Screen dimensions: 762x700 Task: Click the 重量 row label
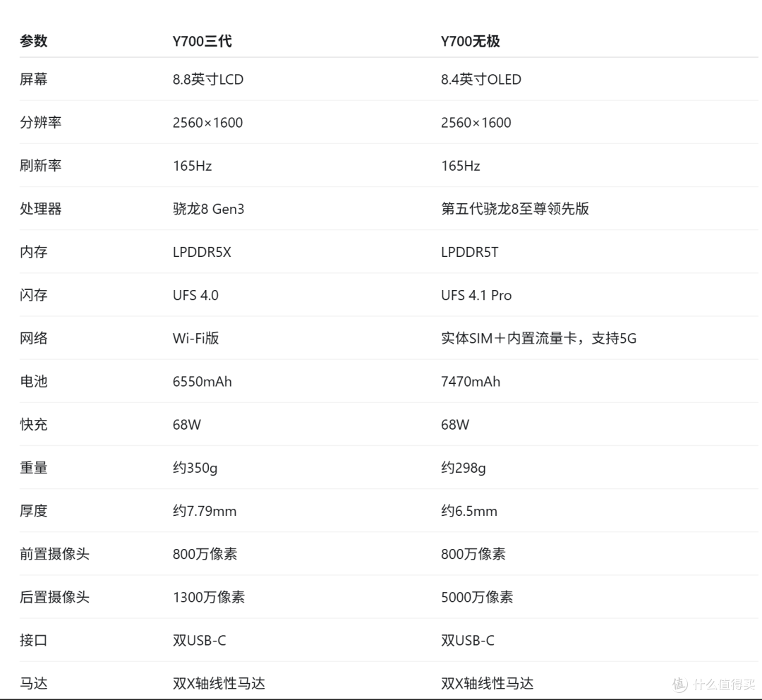[34, 468]
